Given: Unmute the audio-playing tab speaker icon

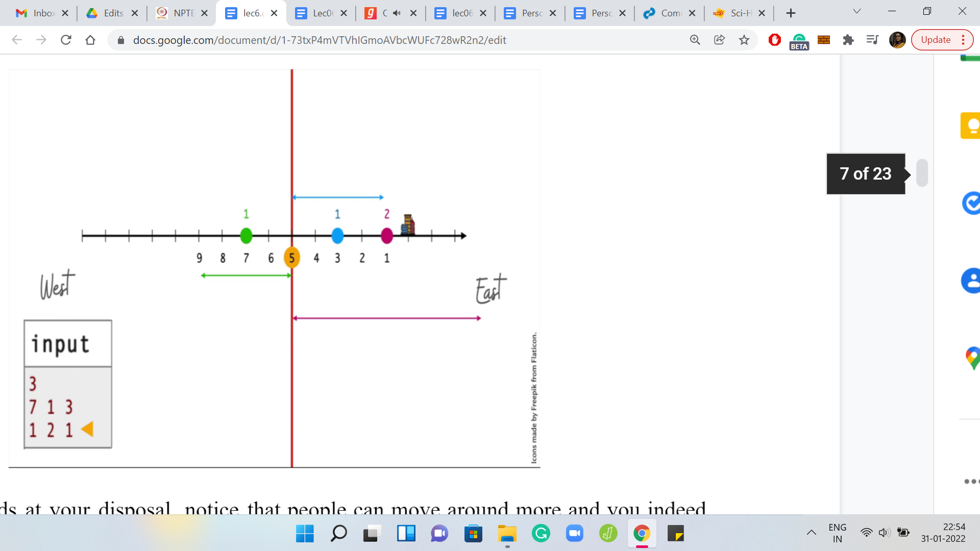Looking at the screenshot, I should [397, 13].
